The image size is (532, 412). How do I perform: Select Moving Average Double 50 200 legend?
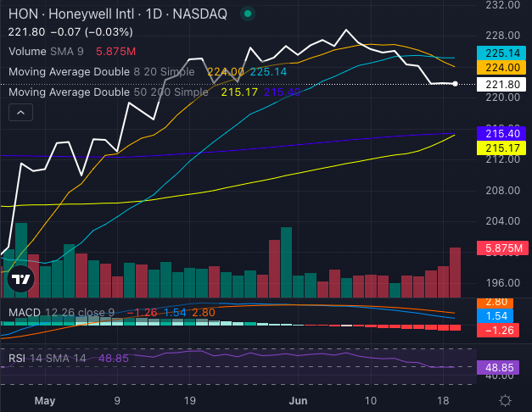[109, 92]
